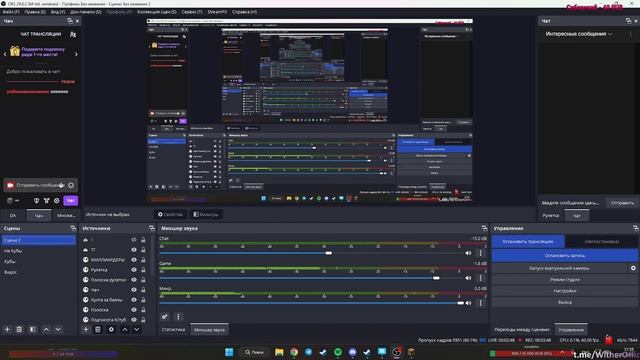Viewport: 640px width, 360px height.
Task: Mute the Chat audio channel speaker
Action: [x=468, y=253]
